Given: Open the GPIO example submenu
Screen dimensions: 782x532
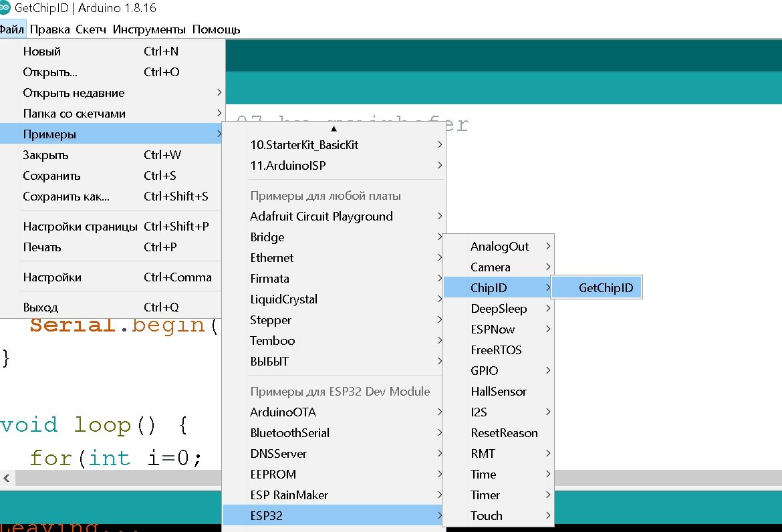Looking at the screenshot, I should (x=498, y=371).
